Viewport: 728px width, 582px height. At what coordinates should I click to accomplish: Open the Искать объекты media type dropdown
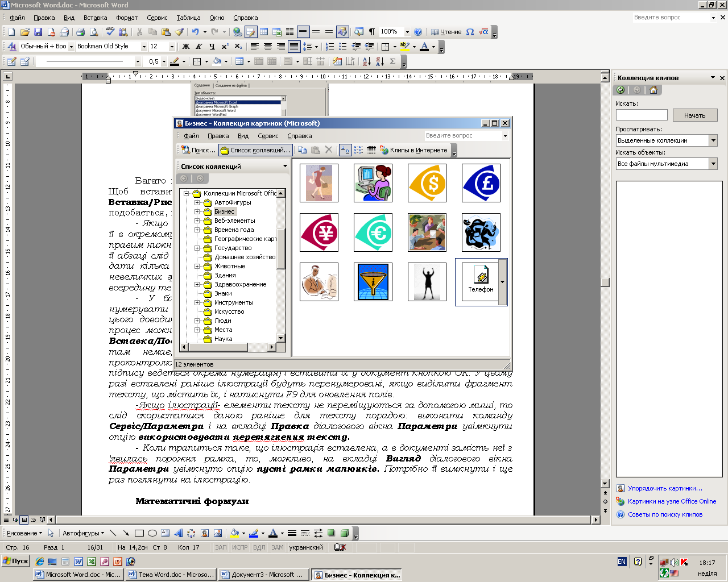713,164
